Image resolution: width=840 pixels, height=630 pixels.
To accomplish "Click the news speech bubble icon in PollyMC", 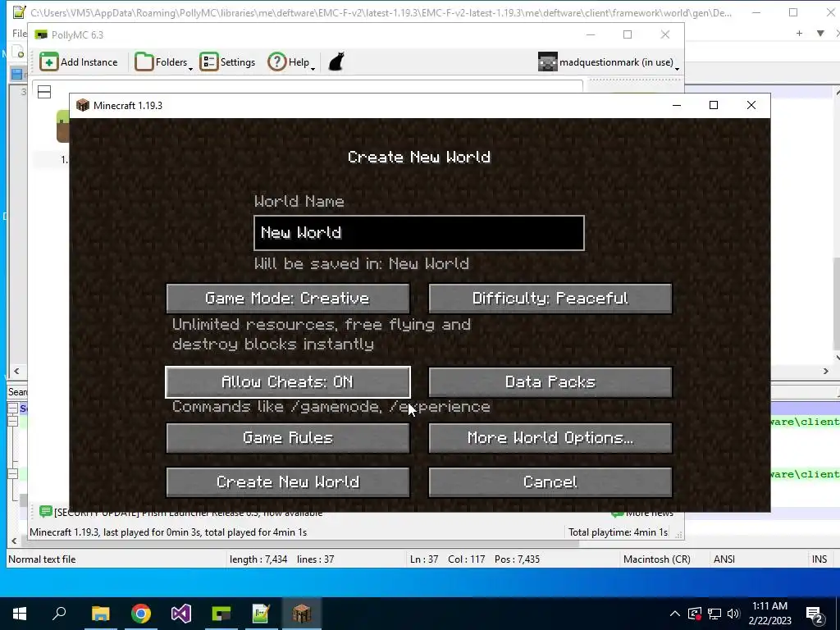I will coord(46,512).
